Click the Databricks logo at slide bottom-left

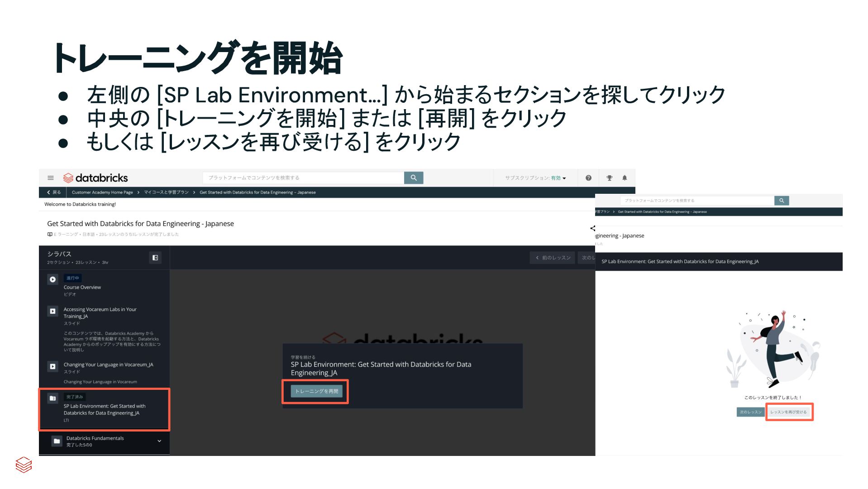(x=24, y=465)
